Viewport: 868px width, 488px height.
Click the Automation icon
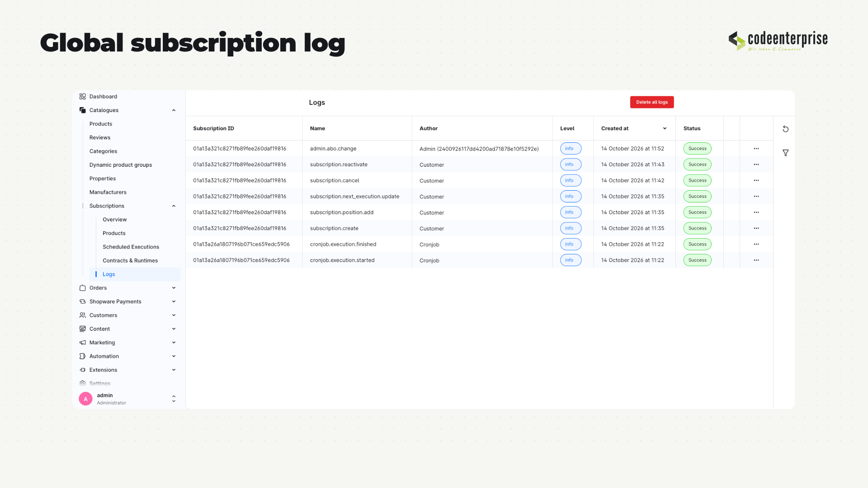point(82,356)
